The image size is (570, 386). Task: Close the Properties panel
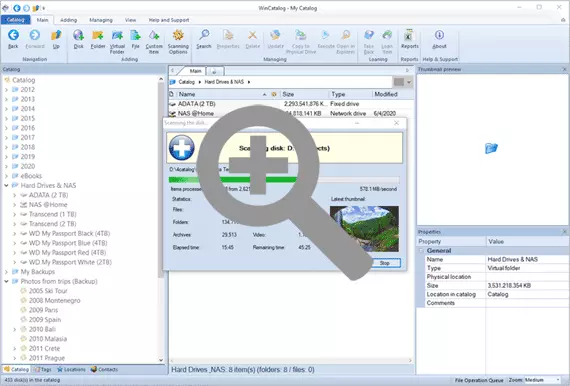[565, 232]
